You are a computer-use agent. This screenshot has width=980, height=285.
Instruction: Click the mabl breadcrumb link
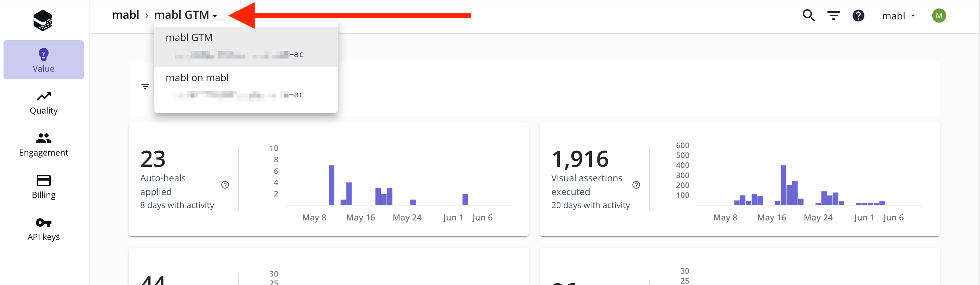point(125,15)
